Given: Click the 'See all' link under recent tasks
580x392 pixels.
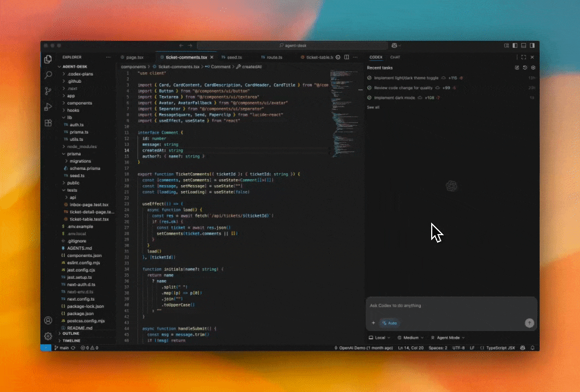Looking at the screenshot, I should [374, 107].
